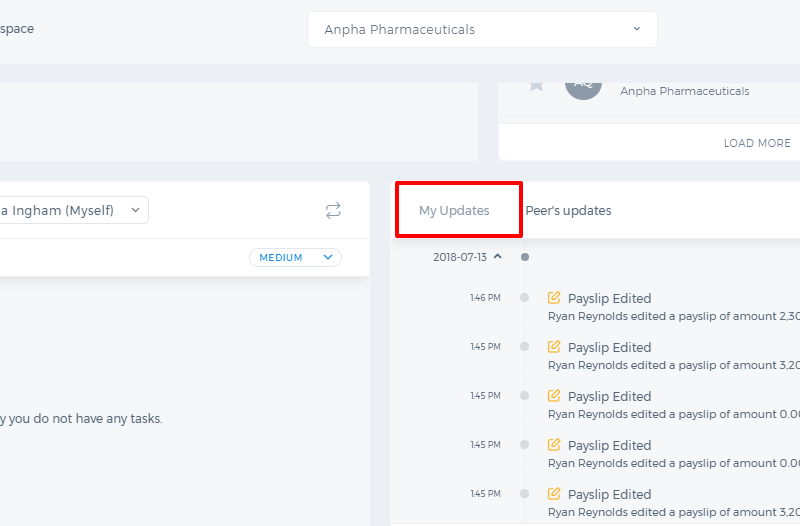
Task: Click the Anpha Pharmaceuticals text under avatar
Action: click(x=685, y=91)
